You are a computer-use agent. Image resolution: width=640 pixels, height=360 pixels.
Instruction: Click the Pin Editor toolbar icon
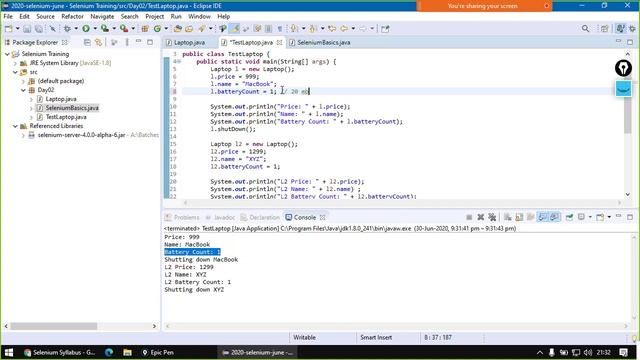tap(385, 29)
